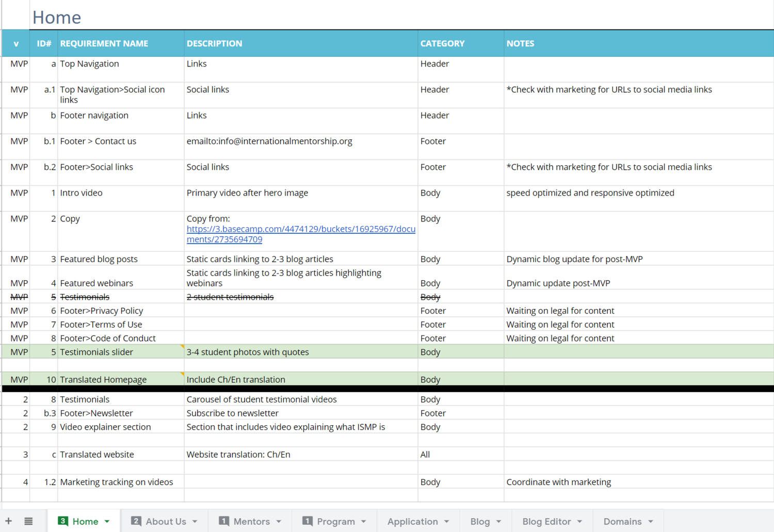774x532 pixels.
Task: Select the 'Top Navigation' cell
Action: 121,69
